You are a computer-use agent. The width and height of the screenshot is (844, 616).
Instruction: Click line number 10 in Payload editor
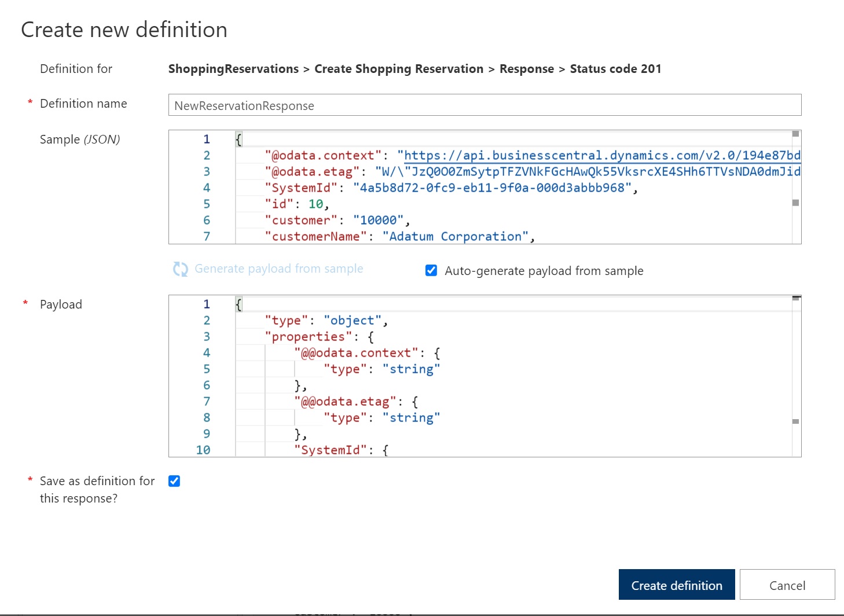click(203, 450)
